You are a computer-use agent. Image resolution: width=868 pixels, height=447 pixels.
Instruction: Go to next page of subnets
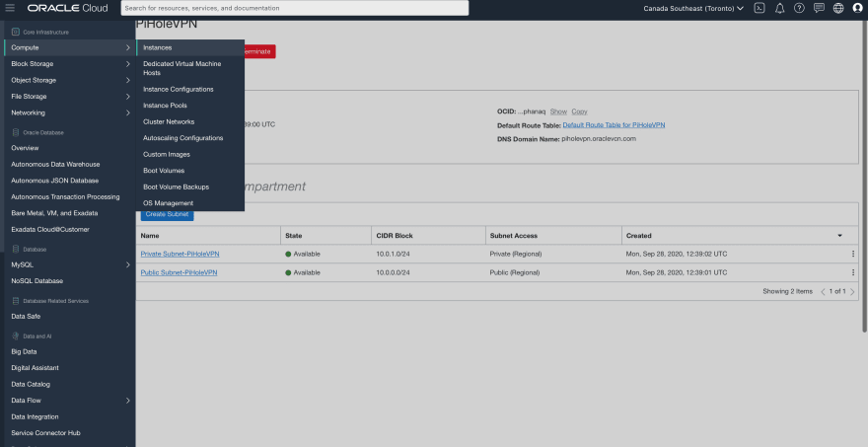tap(852, 291)
